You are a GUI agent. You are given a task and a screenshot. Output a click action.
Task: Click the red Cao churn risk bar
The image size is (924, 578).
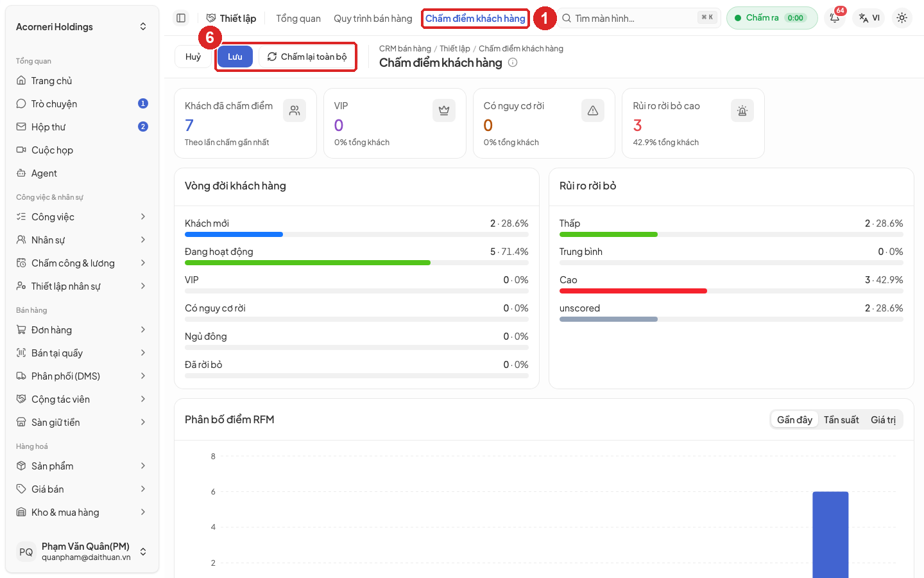(x=633, y=291)
